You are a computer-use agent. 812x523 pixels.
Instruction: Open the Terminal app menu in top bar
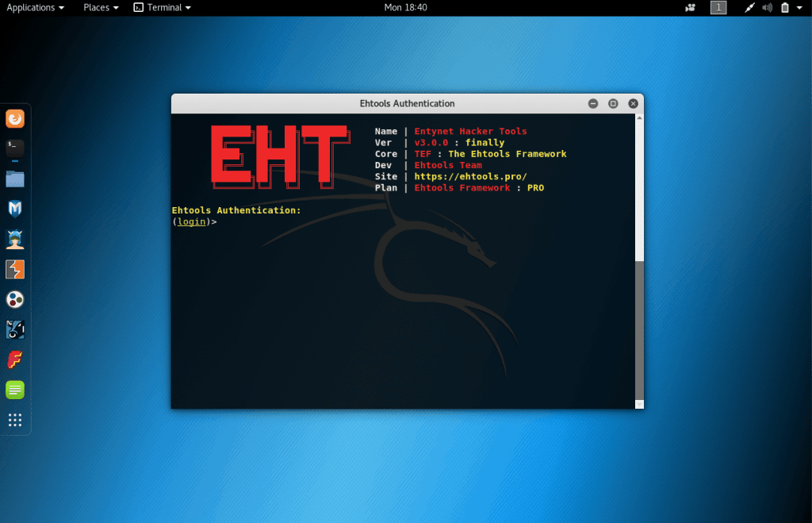click(163, 7)
